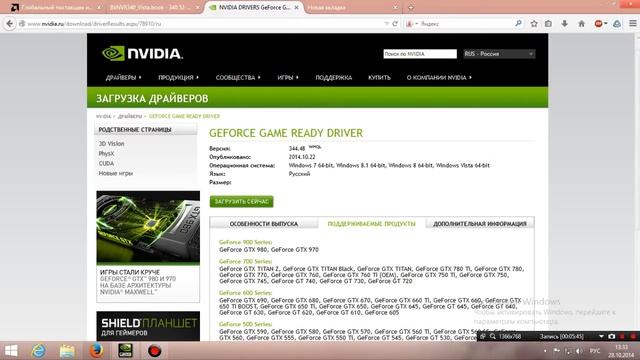Click the GeForce 700 Series heading
Viewport: 640px width, 360px height.
(x=245, y=261)
